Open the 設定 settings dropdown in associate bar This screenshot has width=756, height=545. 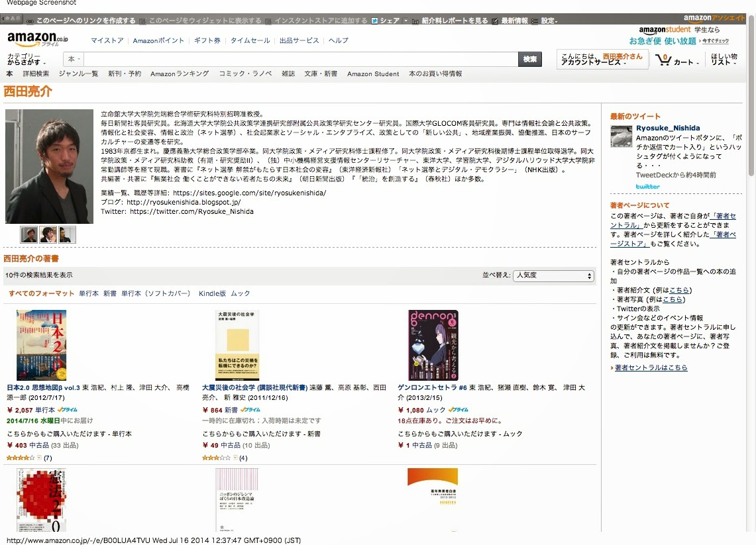click(x=549, y=21)
